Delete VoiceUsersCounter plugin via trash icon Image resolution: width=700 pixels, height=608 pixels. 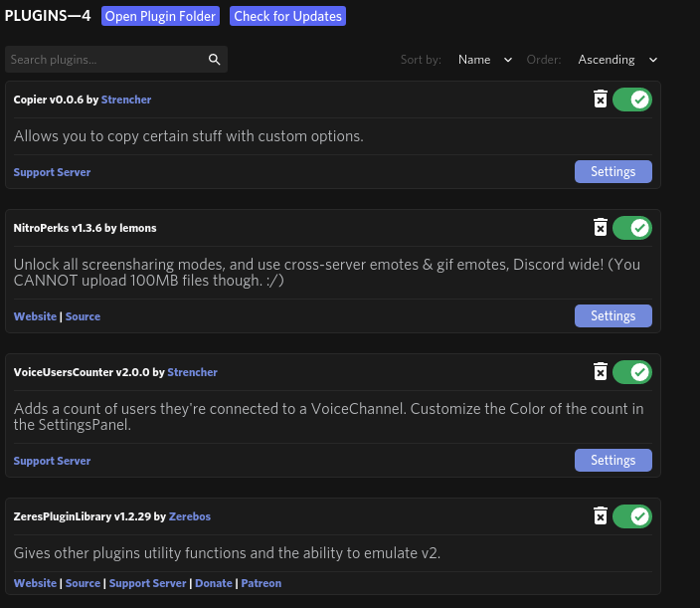[x=601, y=372]
